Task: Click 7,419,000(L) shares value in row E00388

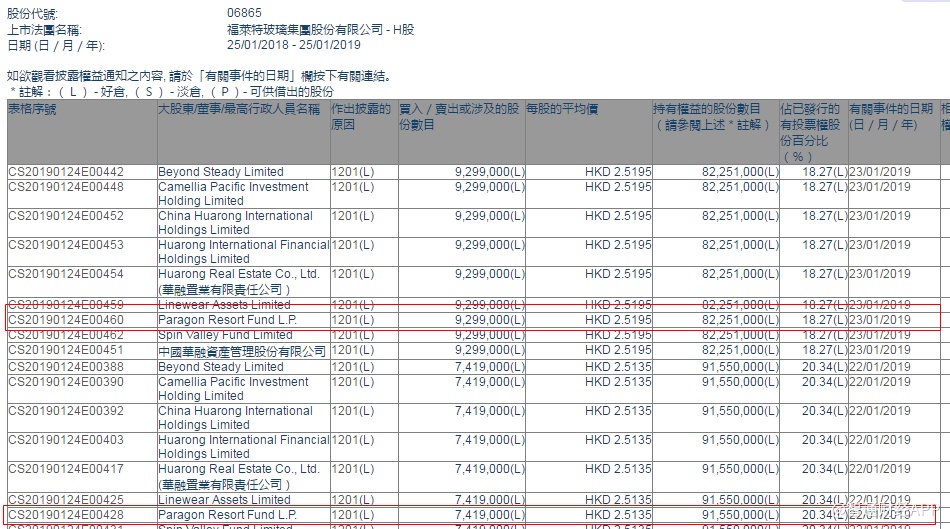Action: pyautogui.click(x=490, y=367)
